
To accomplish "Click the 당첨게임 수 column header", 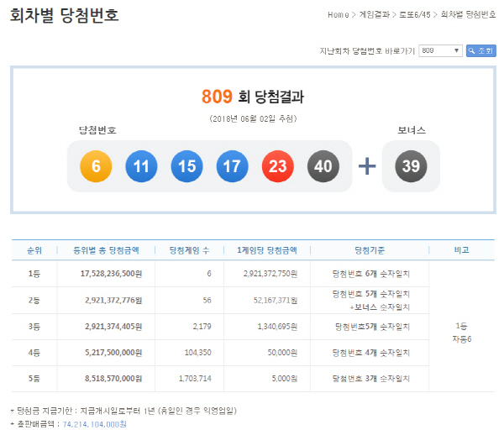I will [189, 250].
